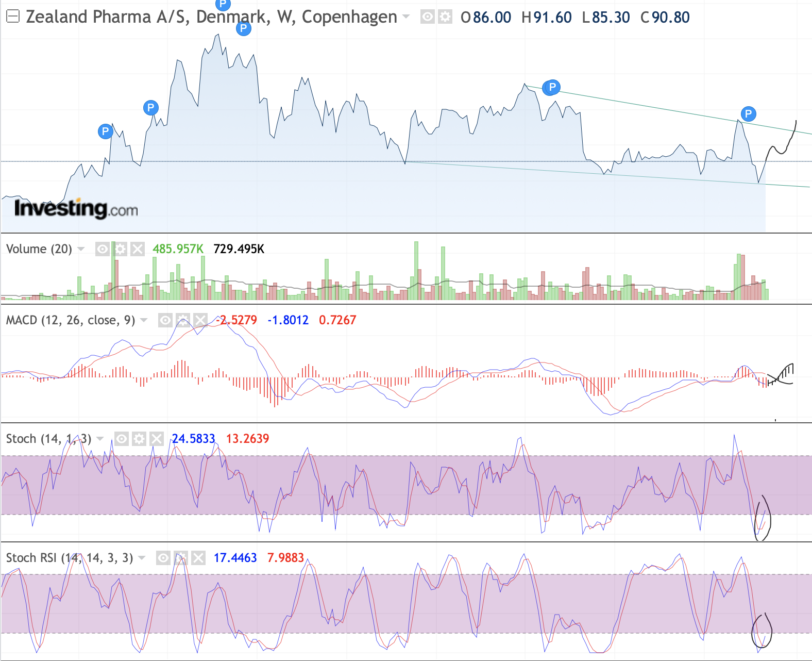Open the Zealand Pharma symbol dropdown arrow
This screenshot has width=812, height=661.
(x=406, y=17)
